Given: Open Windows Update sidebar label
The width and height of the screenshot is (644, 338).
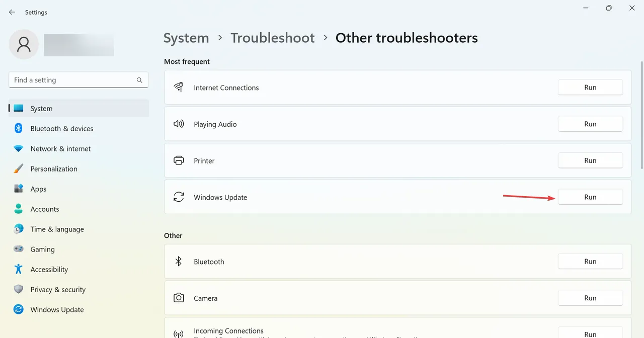Looking at the screenshot, I should (57, 310).
